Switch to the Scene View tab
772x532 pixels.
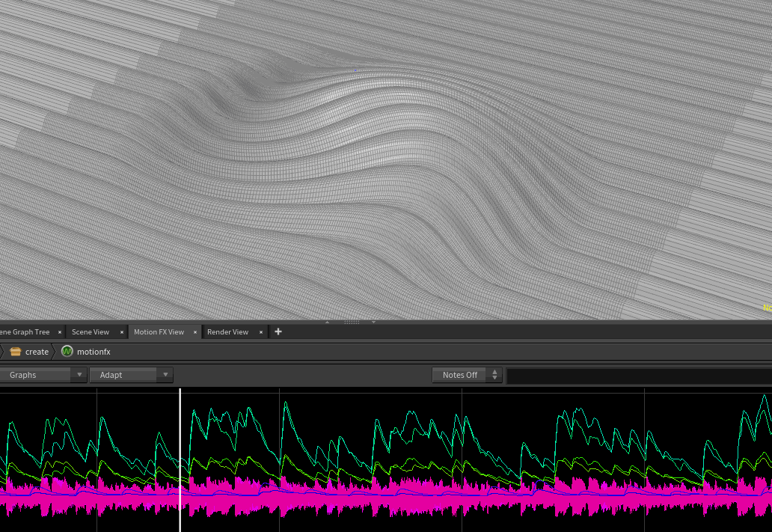pos(91,332)
